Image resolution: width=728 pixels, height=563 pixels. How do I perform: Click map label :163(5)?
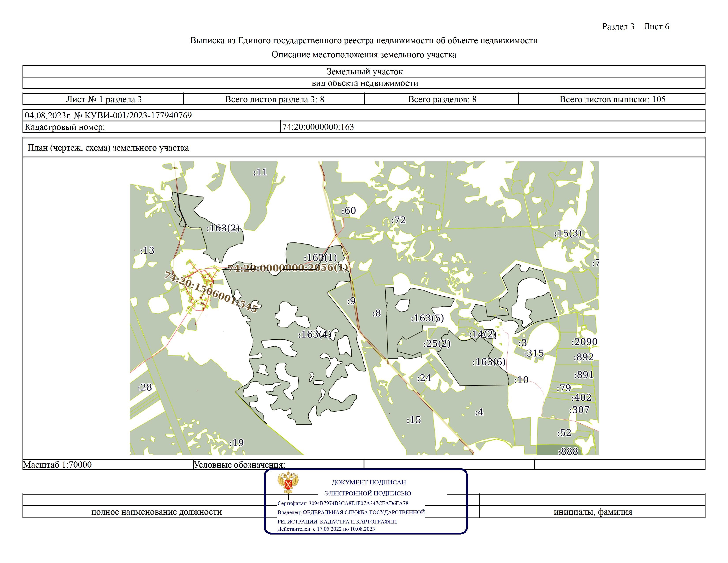tap(427, 318)
